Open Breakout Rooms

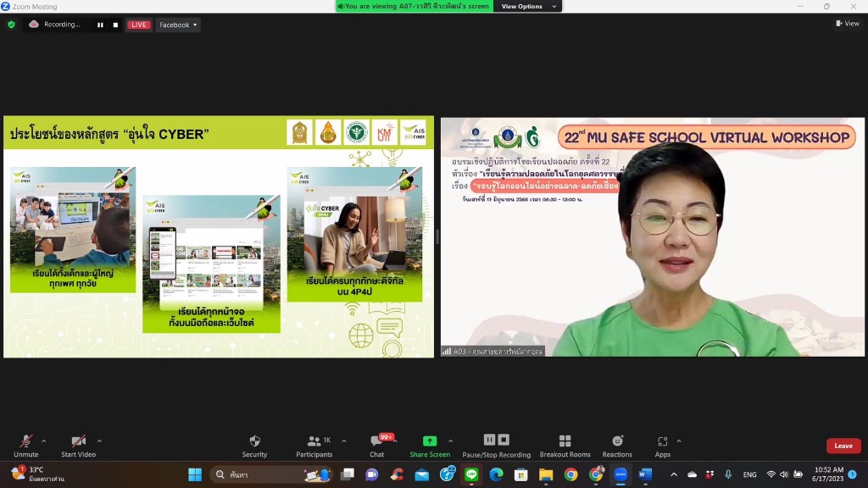[565, 446]
